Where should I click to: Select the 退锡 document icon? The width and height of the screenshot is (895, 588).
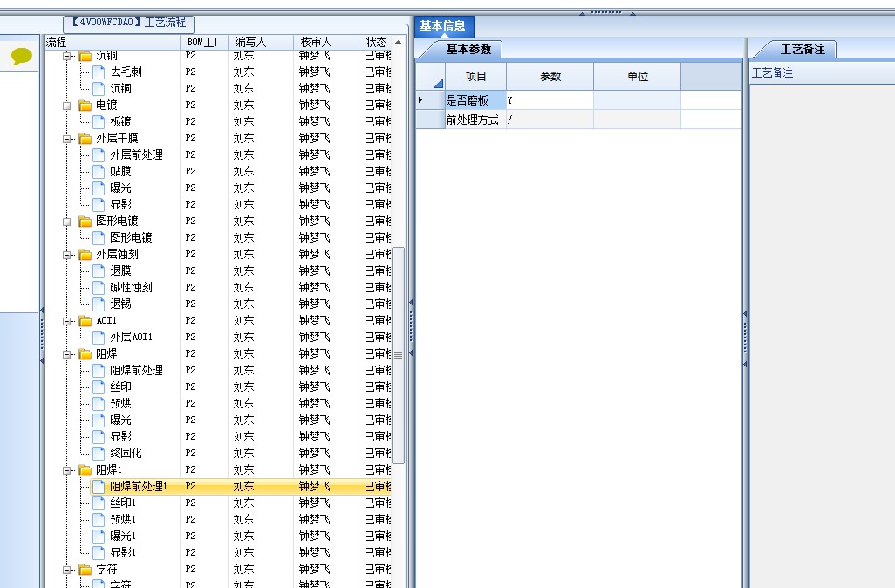[99, 304]
